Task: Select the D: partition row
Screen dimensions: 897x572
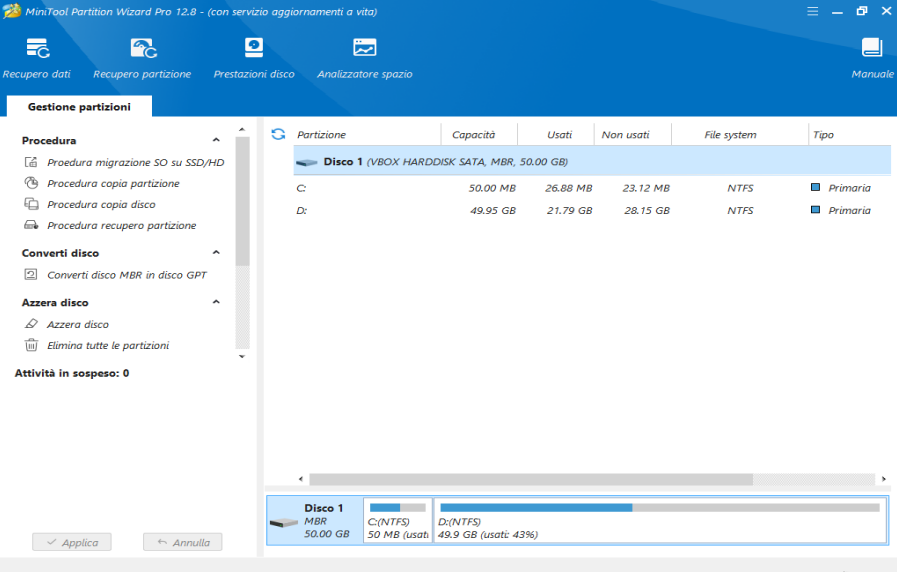Action: [592, 210]
